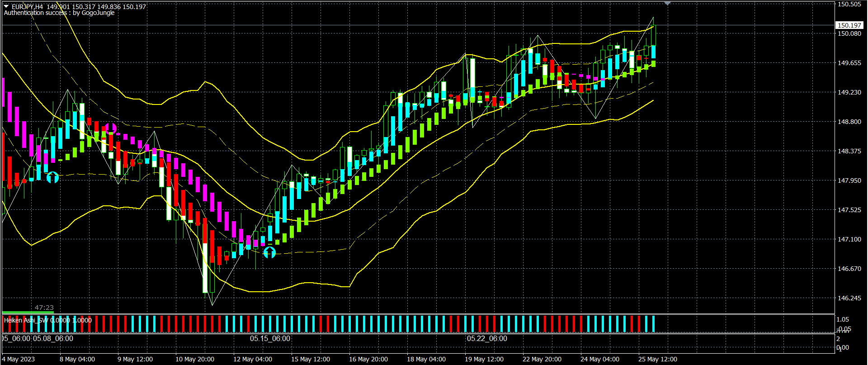The height and width of the screenshot is (365, 868).
Task: Click the chart shift triangle marker at top
Action: pos(667,4)
